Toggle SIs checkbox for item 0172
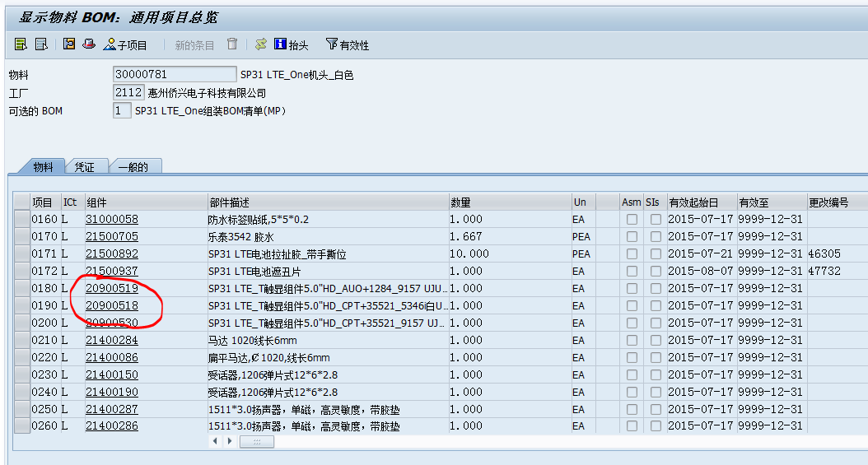This screenshot has width=868, height=465. (x=656, y=272)
